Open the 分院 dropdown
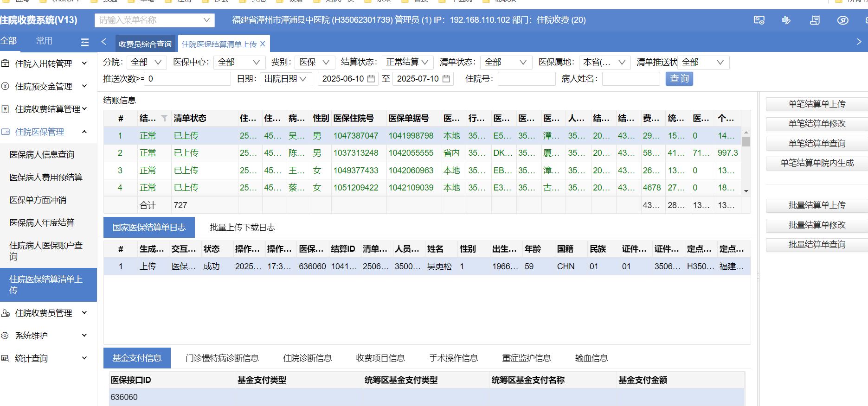This screenshot has width=868, height=406. pyautogui.click(x=147, y=62)
